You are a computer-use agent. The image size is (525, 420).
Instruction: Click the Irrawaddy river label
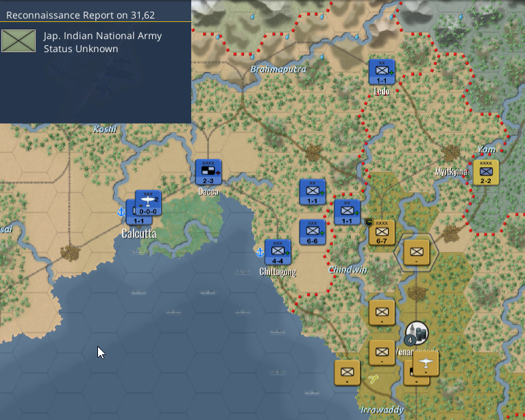382,410
